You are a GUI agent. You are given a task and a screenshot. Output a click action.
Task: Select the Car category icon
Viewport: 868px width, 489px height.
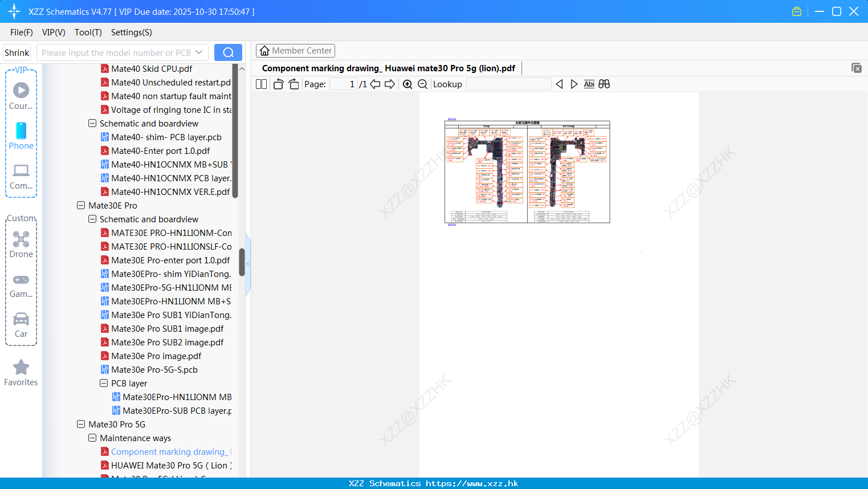[x=21, y=325]
